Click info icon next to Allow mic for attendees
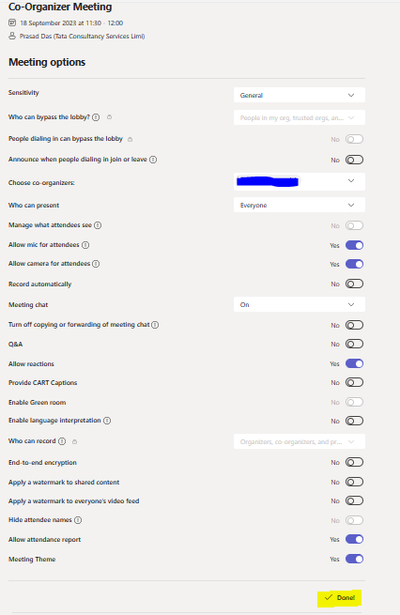 [x=85, y=245]
